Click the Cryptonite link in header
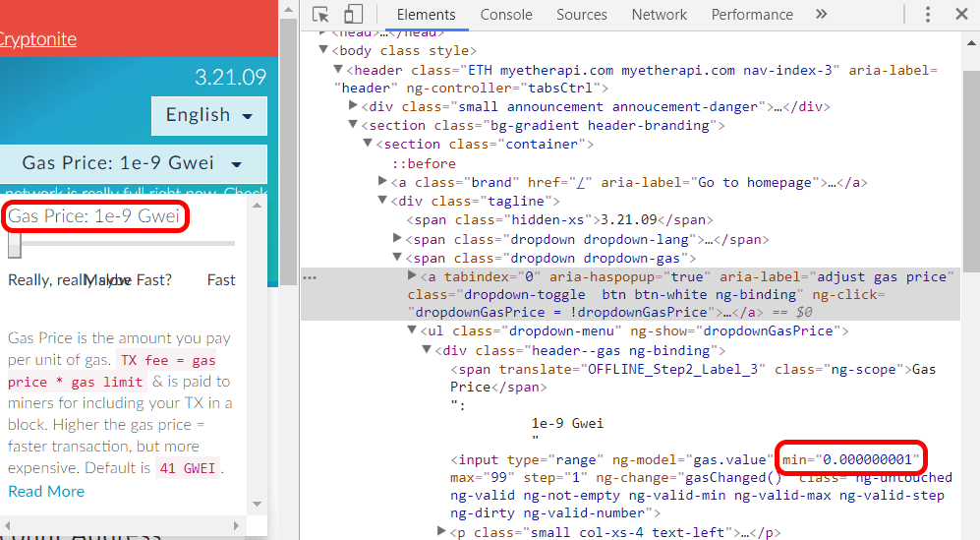This screenshot has width=980, height=540. click(37, 39)
